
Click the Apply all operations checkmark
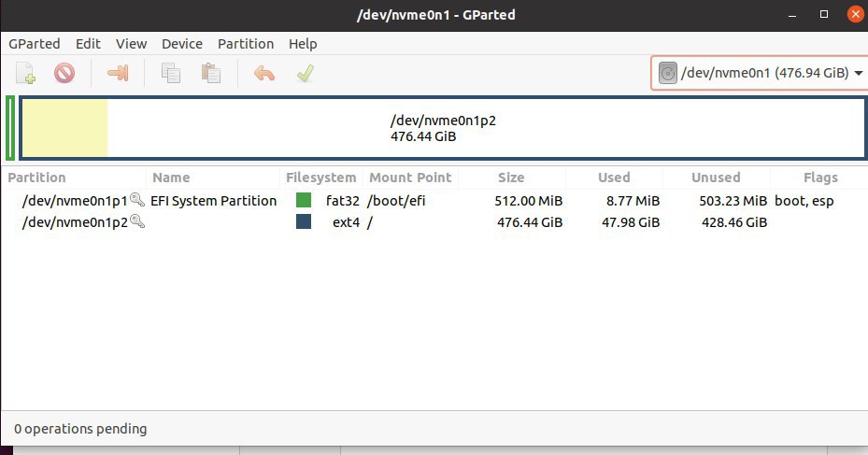coord(305,73)
